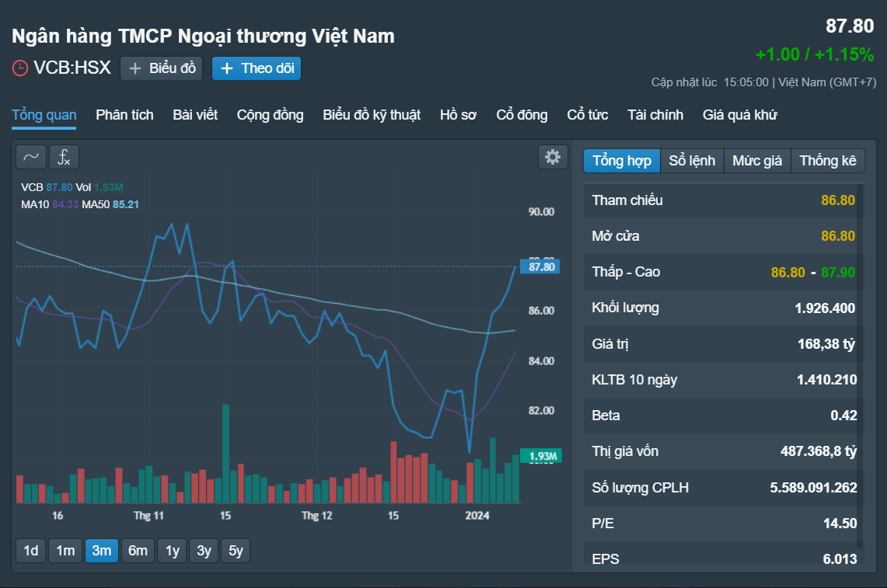Select the Thống kê panel tab
This screenshot has width=887, height=588.
coord(828,161)
